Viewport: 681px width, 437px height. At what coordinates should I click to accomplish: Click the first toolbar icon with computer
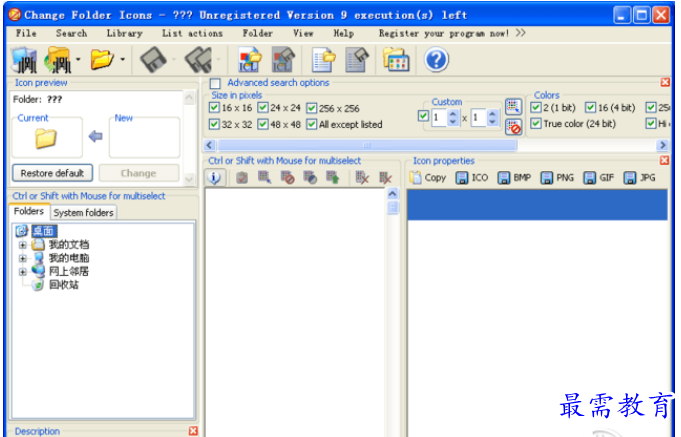pos(24,60)
